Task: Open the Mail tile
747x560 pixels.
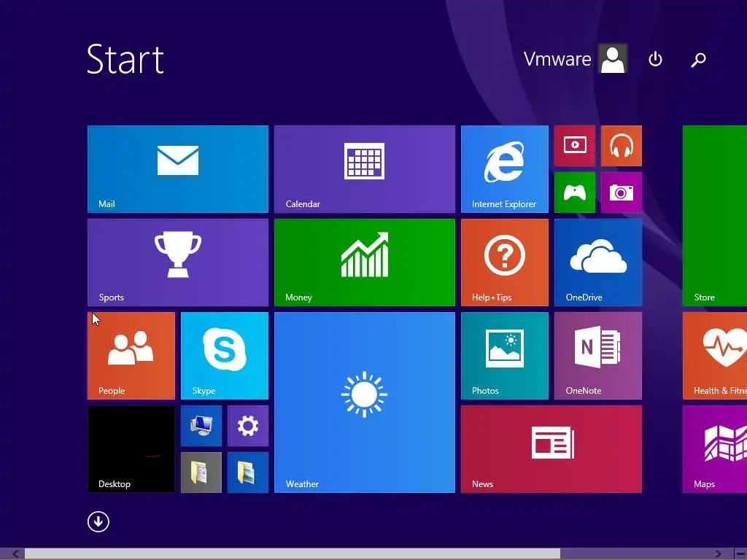Action: (178, 169)
